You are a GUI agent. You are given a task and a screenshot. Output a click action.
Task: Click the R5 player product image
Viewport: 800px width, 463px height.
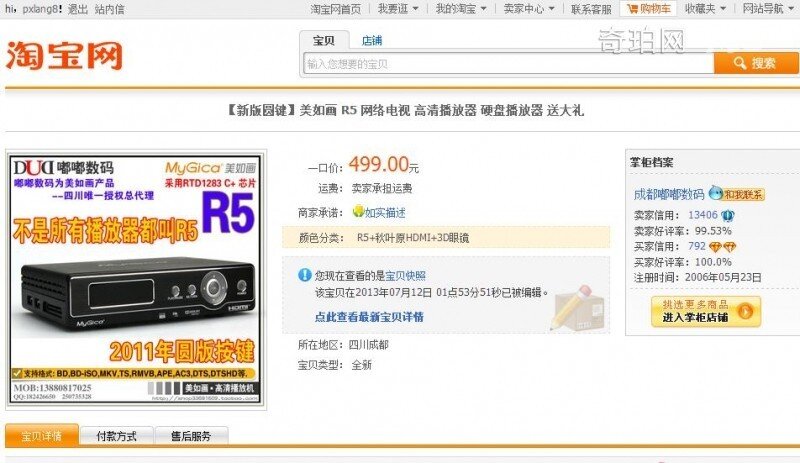(136, 279)
